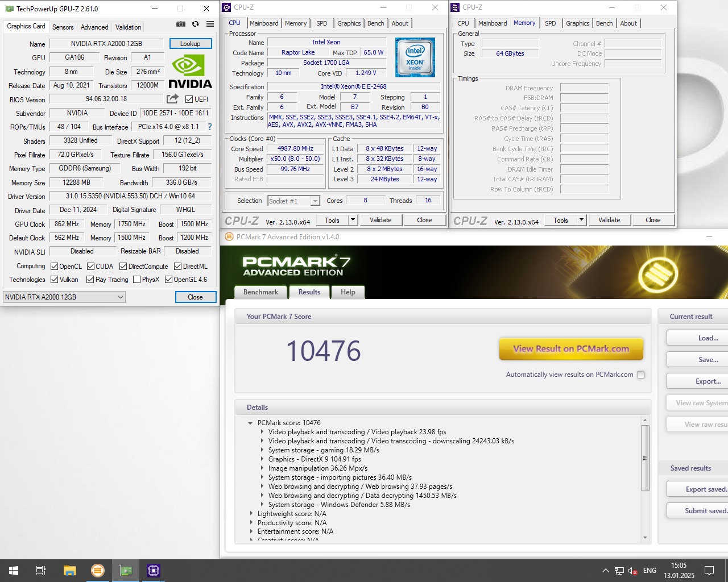The width and height of the screenshot is (728, 582).
Task: Click the Bus Interface question mark icon
Action: coord(210,127)
